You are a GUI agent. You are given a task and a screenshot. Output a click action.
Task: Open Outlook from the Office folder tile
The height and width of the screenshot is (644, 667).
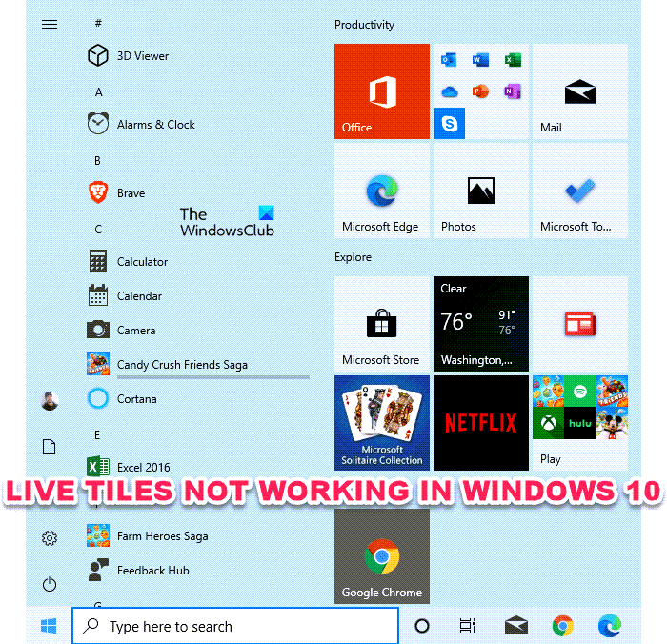tap(449, 60)
